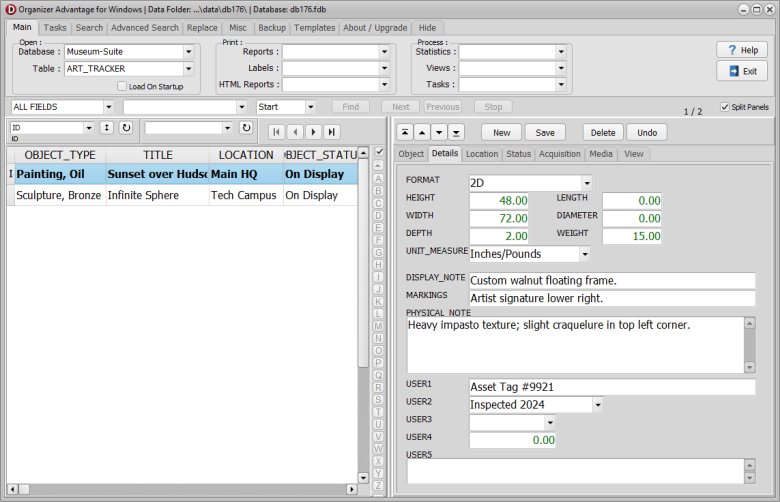Switch to the Advanced Search tab
The height and width of the screenshot is (502, 780).
coord(145,28)
